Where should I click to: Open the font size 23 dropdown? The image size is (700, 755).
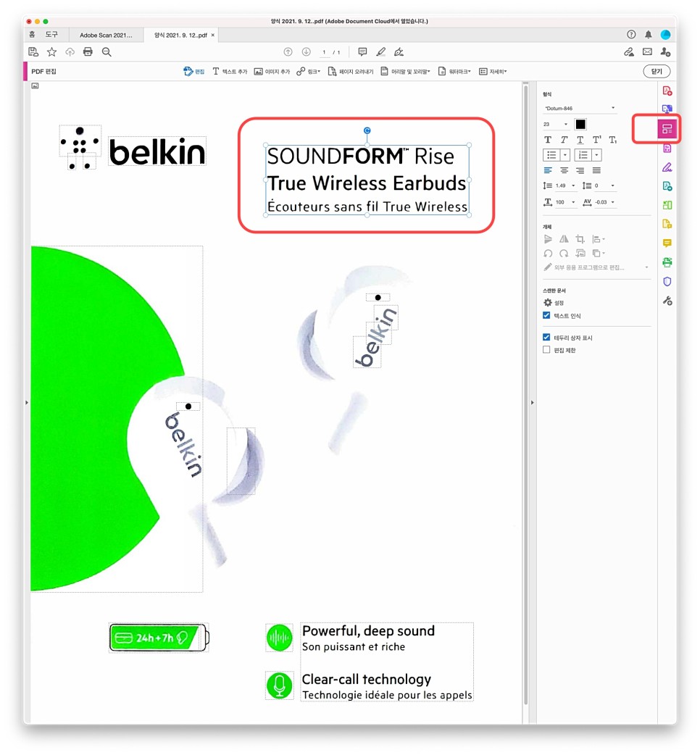point(556,124)
